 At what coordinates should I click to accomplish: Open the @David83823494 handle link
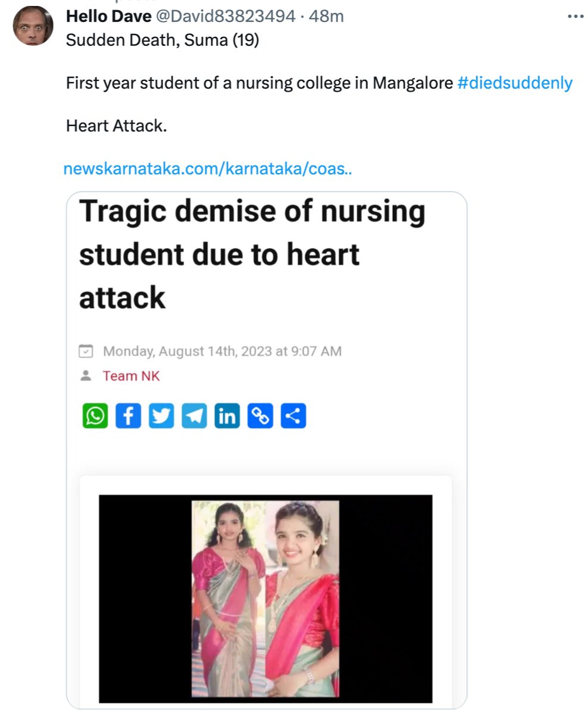pos(225,17)
